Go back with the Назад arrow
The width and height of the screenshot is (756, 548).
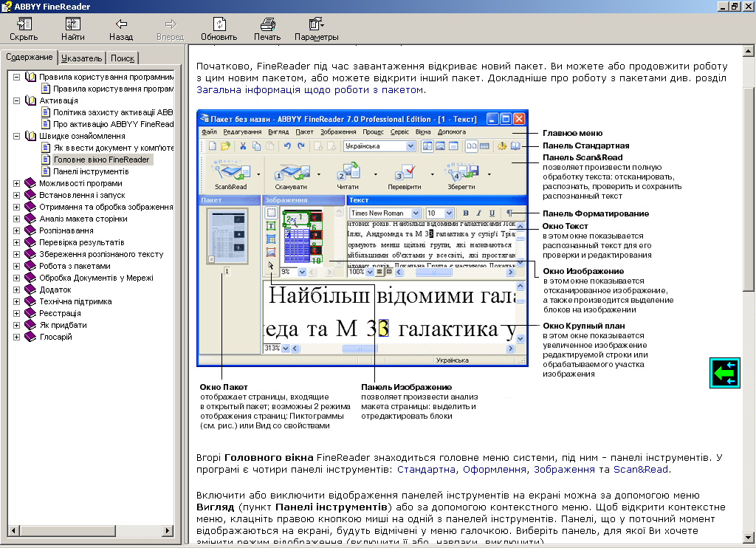(121, 29)
